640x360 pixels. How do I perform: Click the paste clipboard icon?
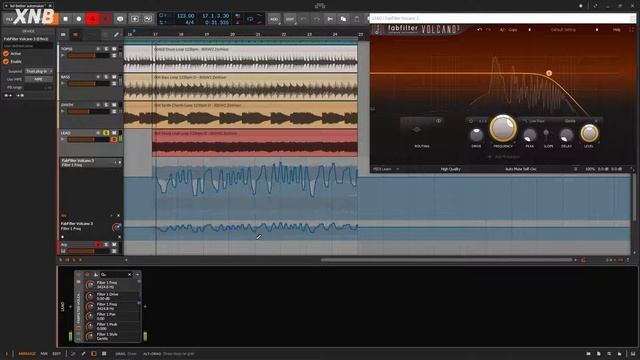357,19
